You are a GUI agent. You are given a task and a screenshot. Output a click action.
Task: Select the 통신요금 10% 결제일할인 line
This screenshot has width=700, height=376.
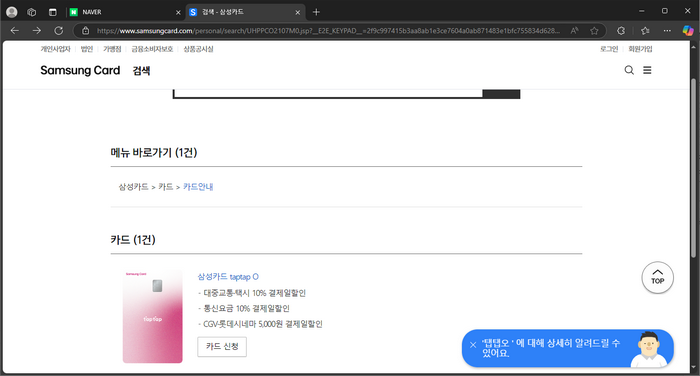point(244,309)
